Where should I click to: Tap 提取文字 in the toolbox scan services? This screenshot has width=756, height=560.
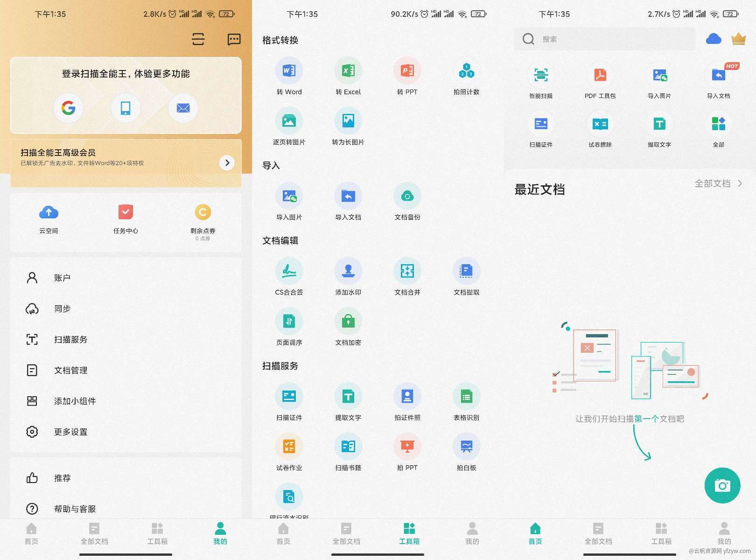pyautogui.click(x=348, y=402)
